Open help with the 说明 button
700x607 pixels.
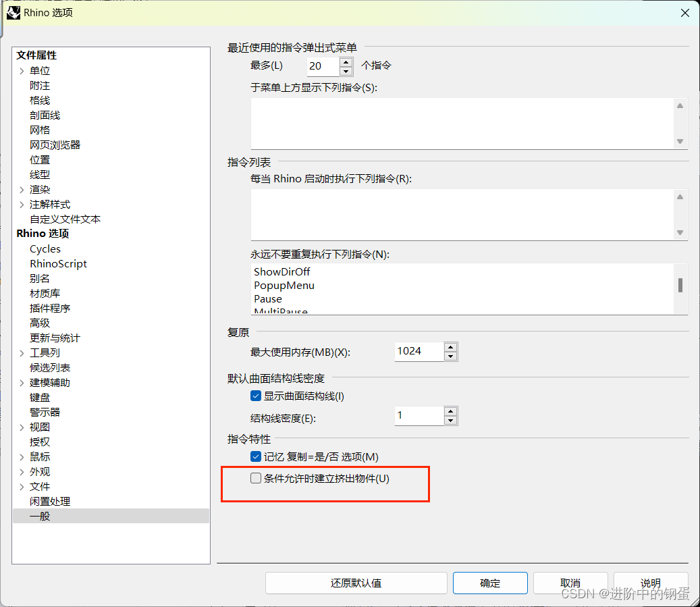651,583
